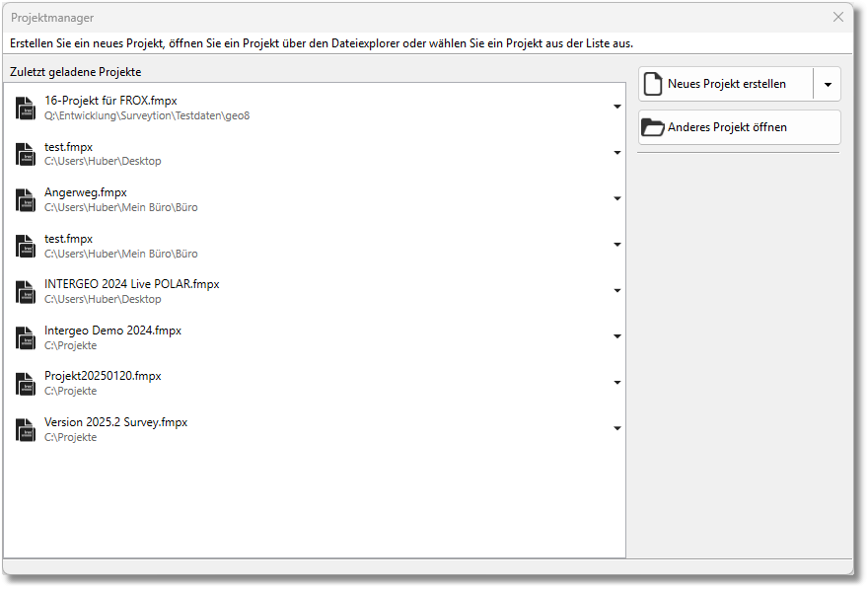The width and height of the screenshot is (868, 589).
Task: Open the dropdown arrow for INTERGEO 2024 Live POLAR.fmpx
Action: tap(617, 291)
